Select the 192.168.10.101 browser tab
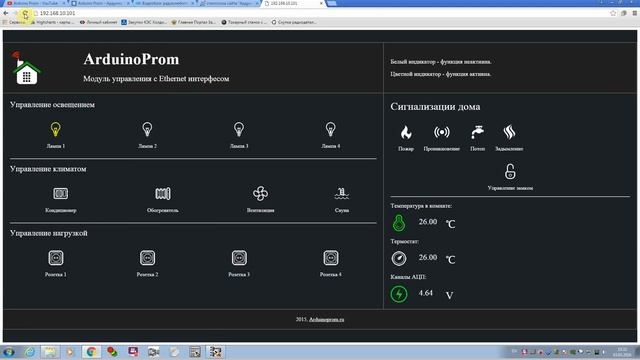The width and height of the screenshot is (640, 360). pyautogui.click(x=293, y=3)
